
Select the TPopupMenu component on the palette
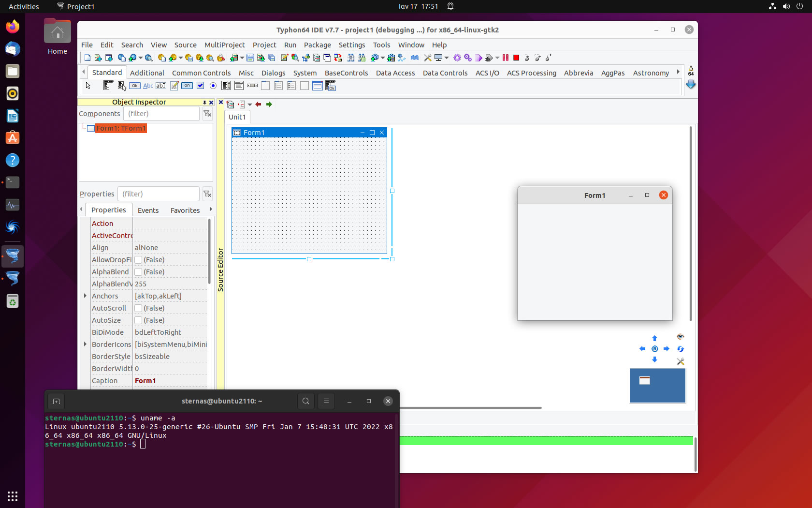pos(122,86)
